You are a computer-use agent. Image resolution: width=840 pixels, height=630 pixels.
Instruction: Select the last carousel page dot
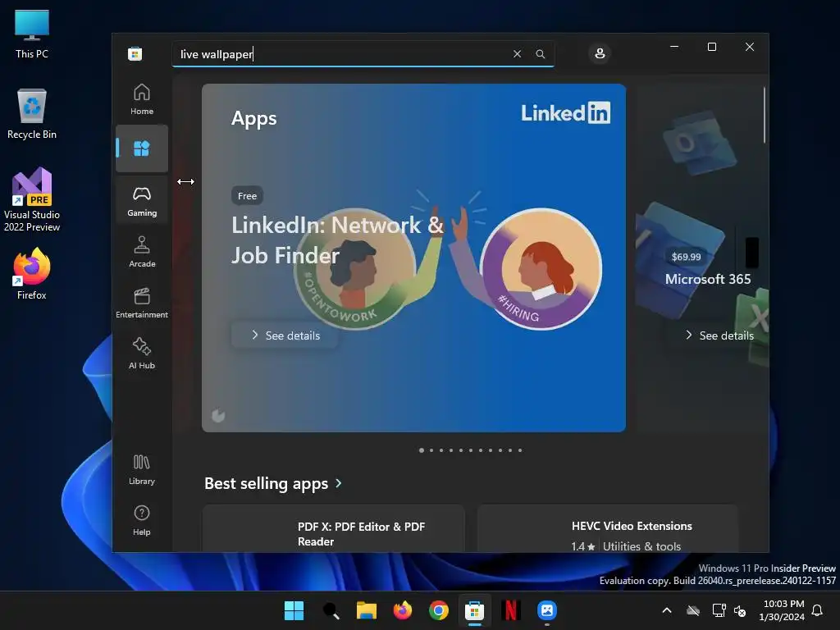[520, 450]
